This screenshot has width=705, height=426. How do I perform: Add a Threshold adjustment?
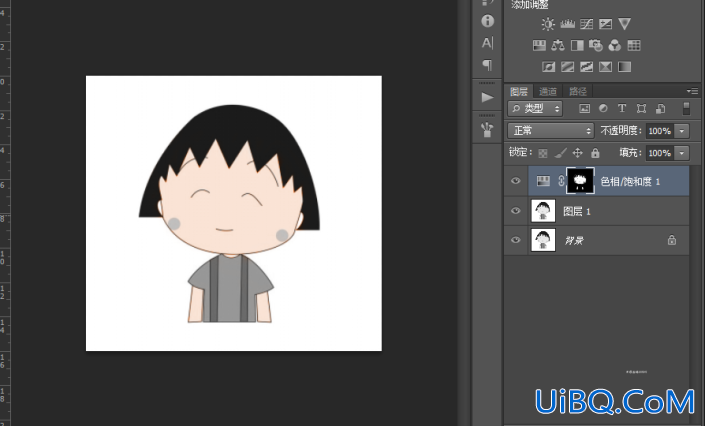click(586, 67)
